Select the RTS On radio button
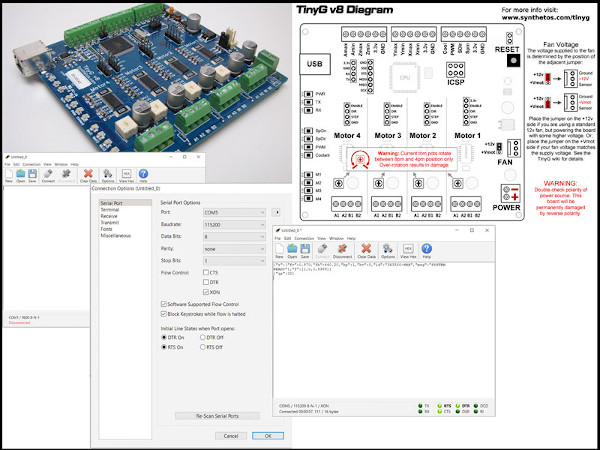The height and width of the screenshot is (450, 600). (x=164, y=347)
